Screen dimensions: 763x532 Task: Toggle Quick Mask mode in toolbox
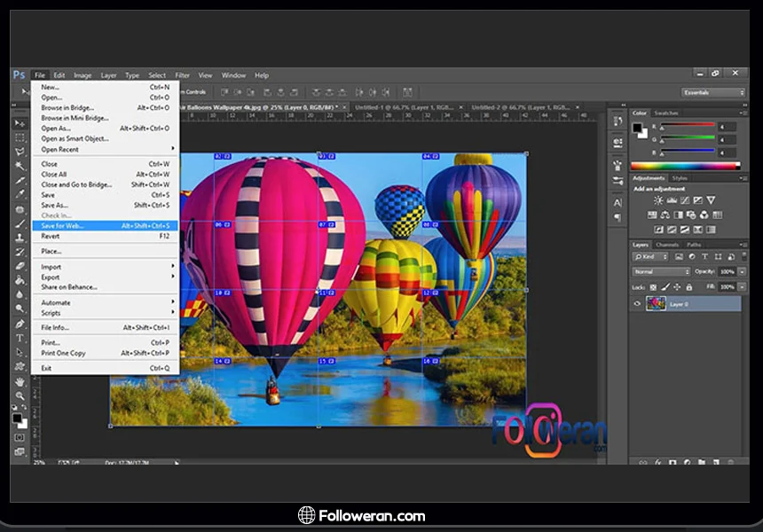pos(20,437)
